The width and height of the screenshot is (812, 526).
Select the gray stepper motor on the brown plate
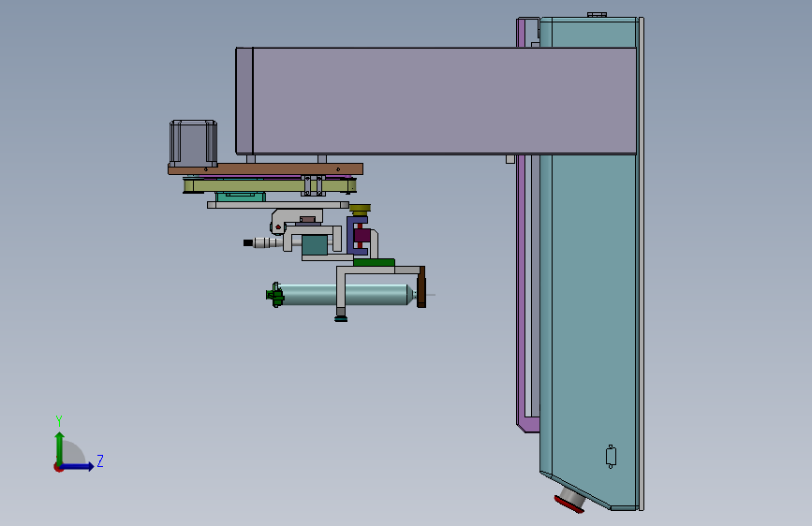coord(193,143)
